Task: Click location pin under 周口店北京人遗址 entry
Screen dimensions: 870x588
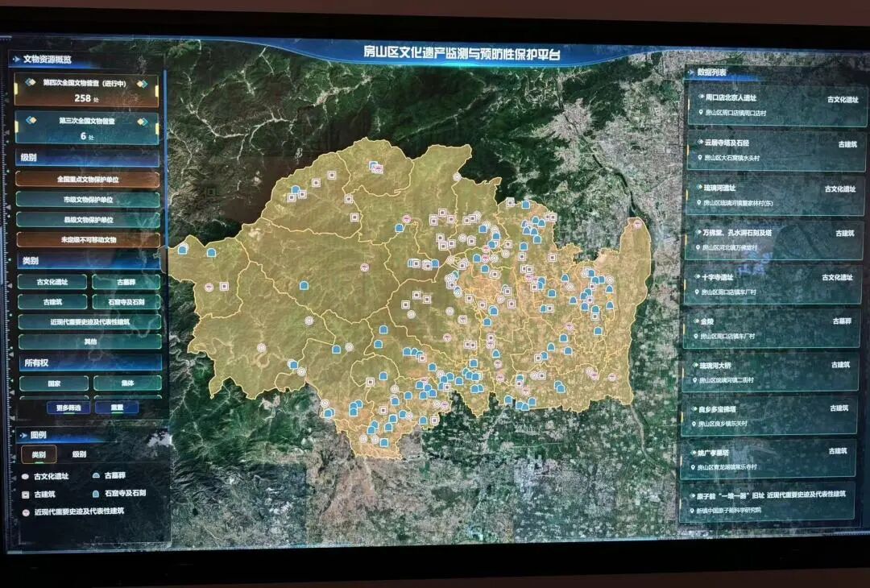Action: [x=694, y=114]
